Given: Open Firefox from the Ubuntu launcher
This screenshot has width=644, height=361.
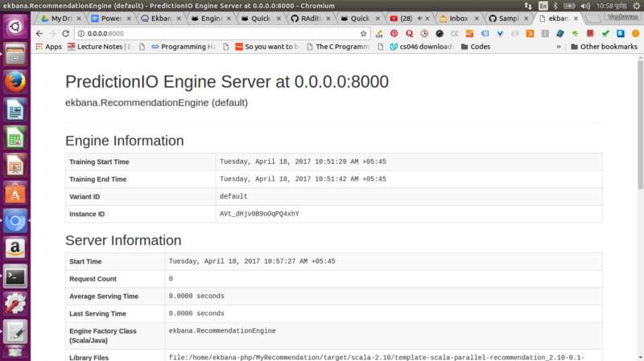Looking at the screenshot, I should click(x=15, y=82).
